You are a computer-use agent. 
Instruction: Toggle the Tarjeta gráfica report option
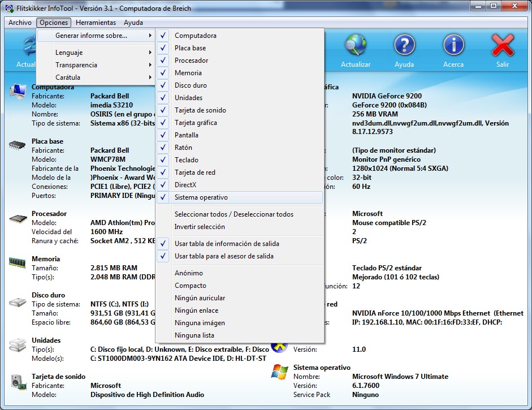click(x=240, y=123)
